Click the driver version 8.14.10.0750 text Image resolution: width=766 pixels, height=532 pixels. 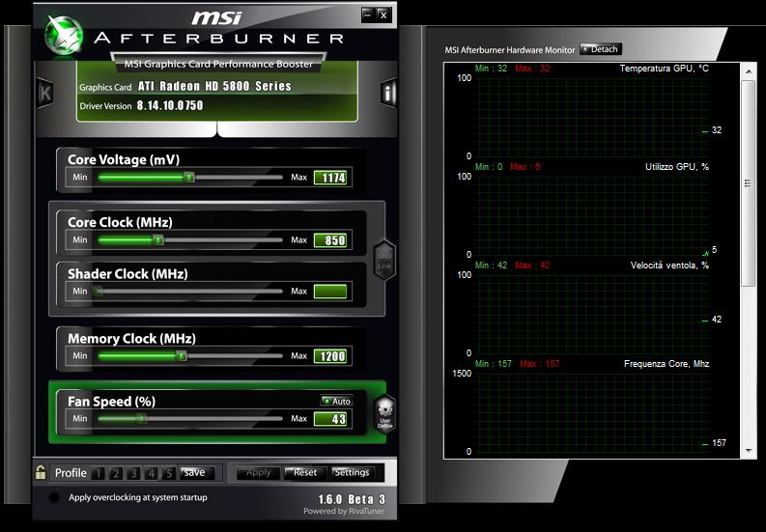click(x=169, y=105)
